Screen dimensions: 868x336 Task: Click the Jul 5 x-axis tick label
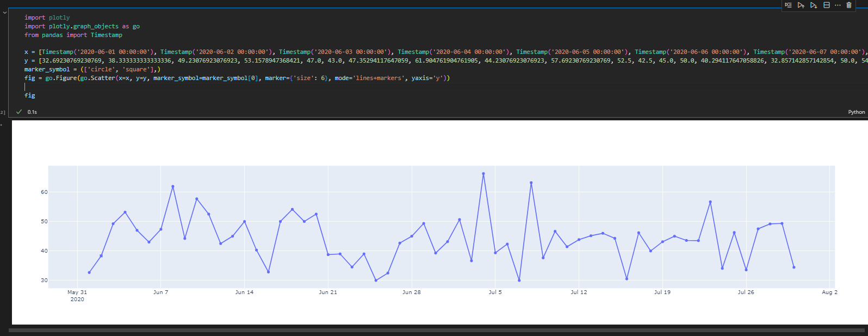[495, 292]
